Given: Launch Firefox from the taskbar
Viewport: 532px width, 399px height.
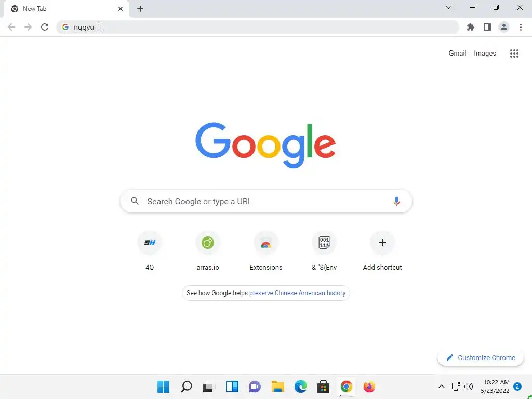Looking at the screenshot, I should (x=369, y=387).
